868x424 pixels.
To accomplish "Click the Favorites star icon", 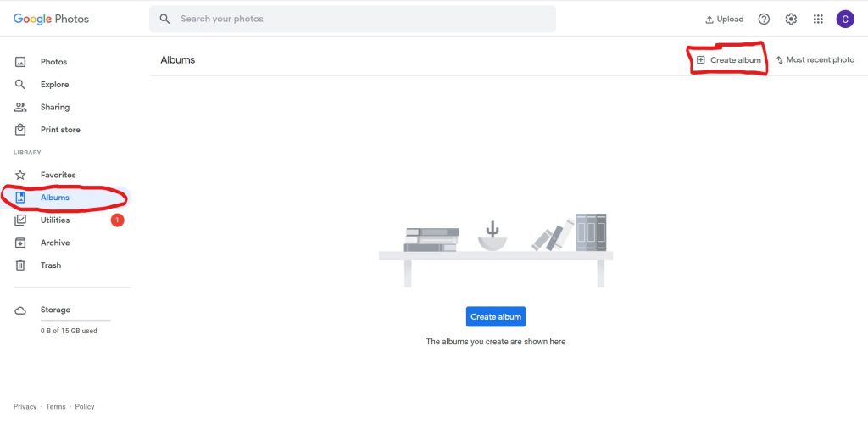I will point(20,175).
